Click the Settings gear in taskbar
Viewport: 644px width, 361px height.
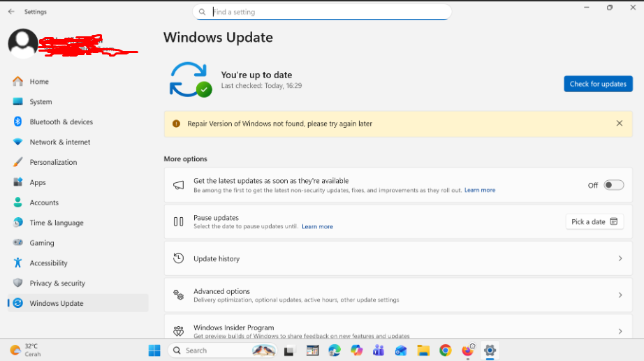pos(490,351)
